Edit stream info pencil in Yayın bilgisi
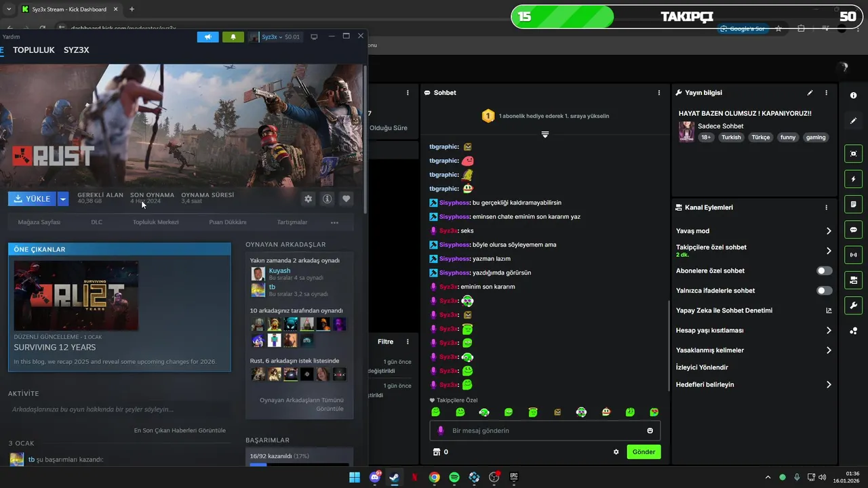Image resolution: width=868 pixels, height=488 pixels. pyautogui.click(x=810, y=93)
